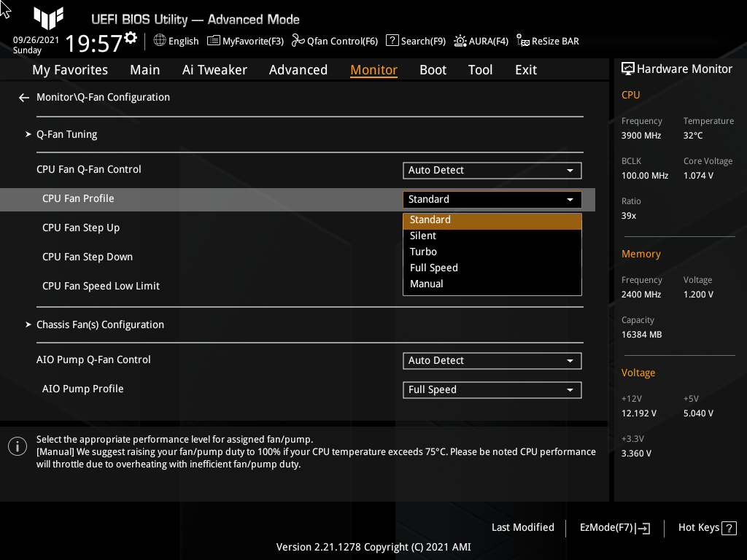Open the time settings gear icon
747x560 pixels.
pos(131,38)
